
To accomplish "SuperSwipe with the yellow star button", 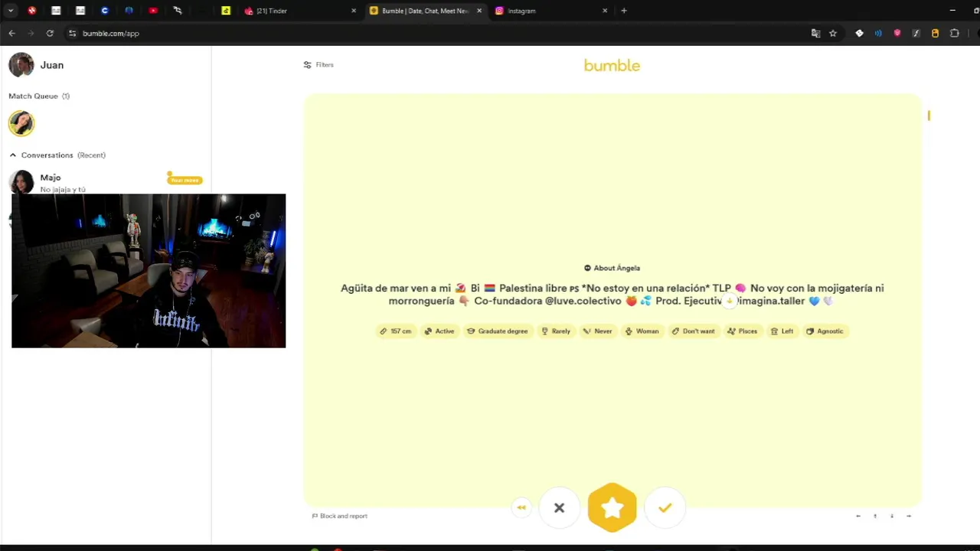I will tap(612, 507).
